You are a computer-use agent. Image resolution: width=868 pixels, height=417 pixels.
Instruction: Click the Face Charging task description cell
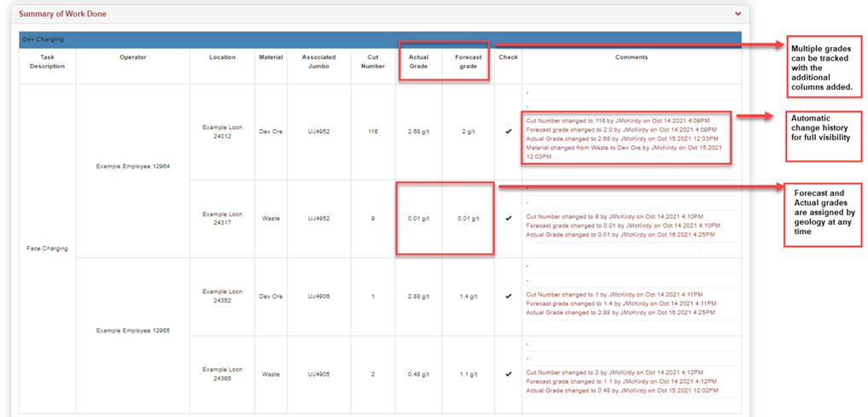47,248
